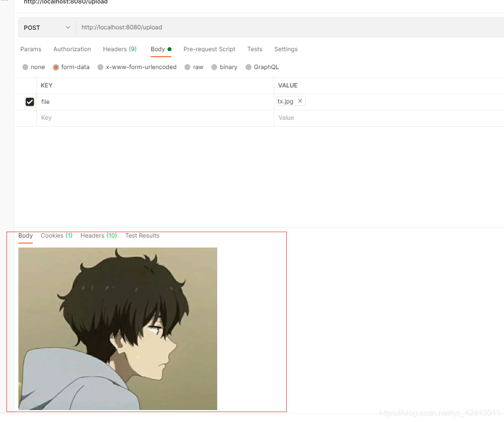Viewport: 504px width, 422px height.
Task: Switch to the Params tab
Action: pyautogui.click(x=31, y=49)
